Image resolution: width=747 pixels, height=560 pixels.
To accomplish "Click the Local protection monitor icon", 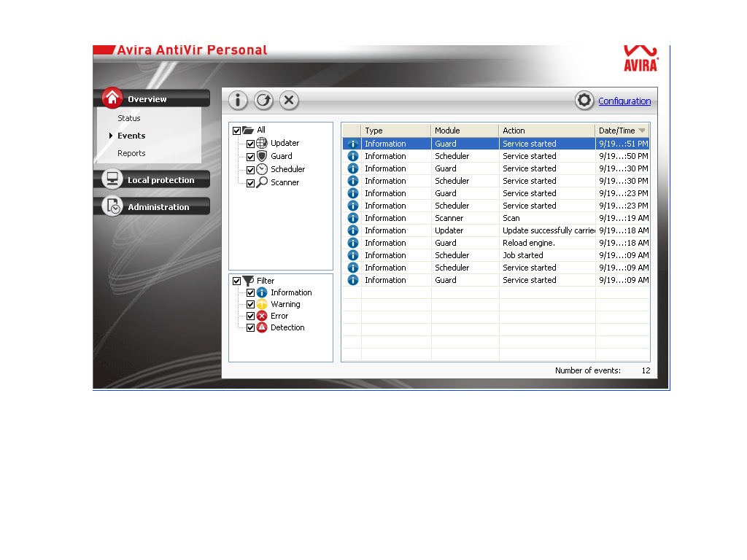I will coord(112,179).
